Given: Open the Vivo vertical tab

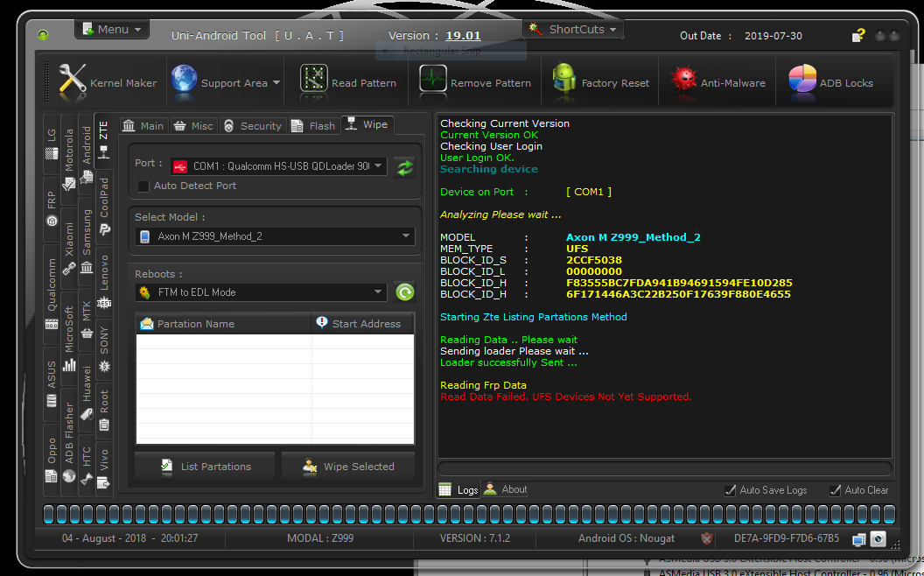Looking at the screenshot, I should (x=104, y=468).
